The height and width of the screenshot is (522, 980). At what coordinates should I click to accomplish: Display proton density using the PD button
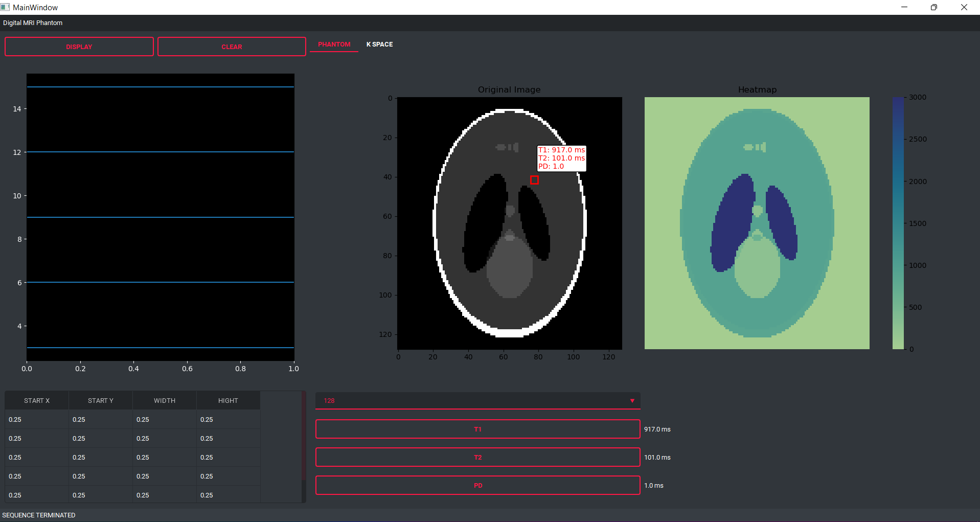(477, 485)
